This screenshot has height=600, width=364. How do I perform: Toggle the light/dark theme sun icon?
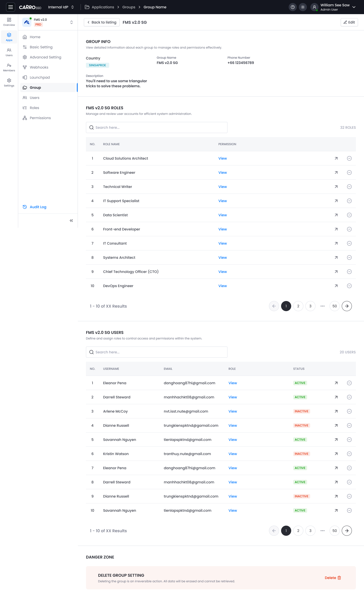coord(303,7)
